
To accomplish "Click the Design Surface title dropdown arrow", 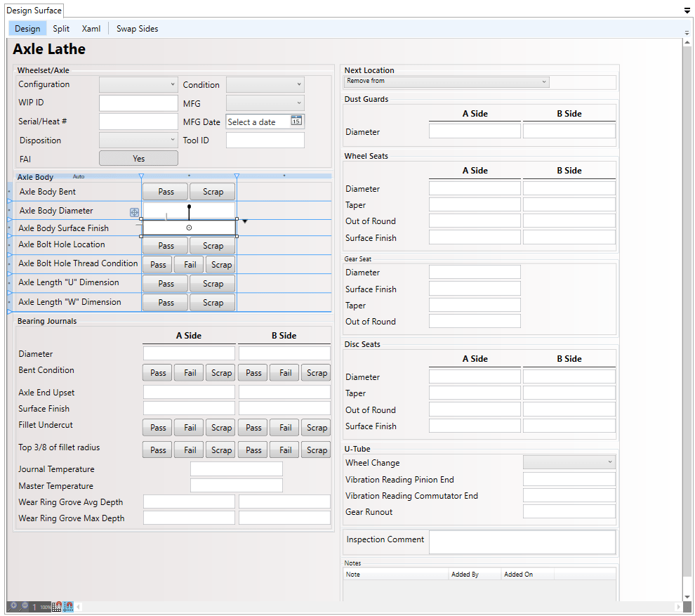I will (x=687, y=11).
